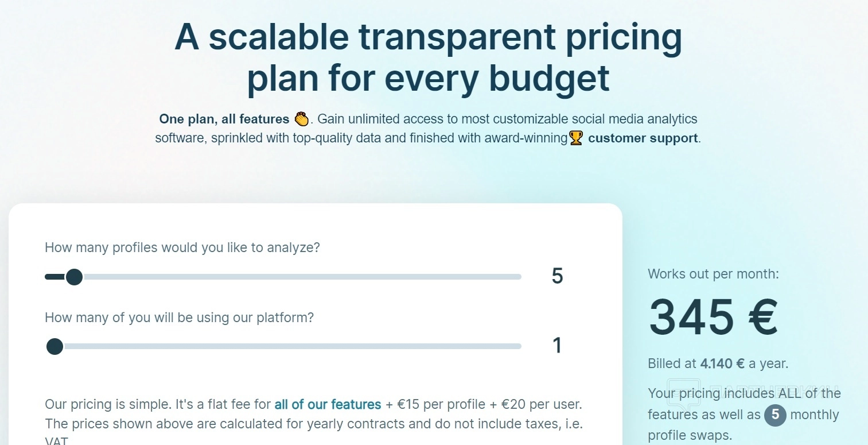Click the '345 €' monthly price

(x=713, y=317)
